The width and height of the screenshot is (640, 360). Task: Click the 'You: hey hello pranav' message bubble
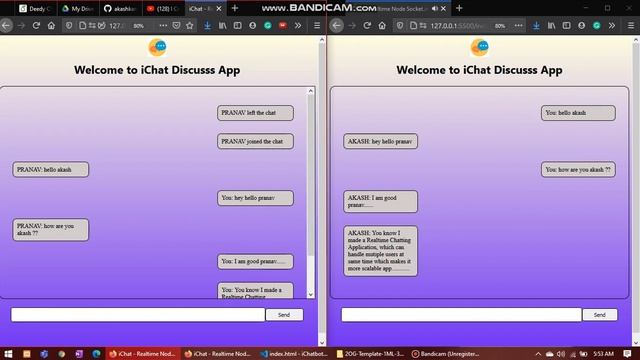255,198
